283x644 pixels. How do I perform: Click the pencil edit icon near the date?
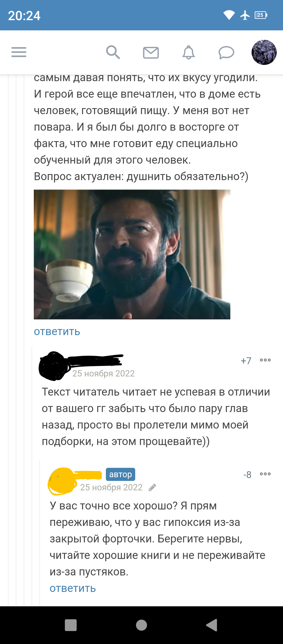coord(152,487)
